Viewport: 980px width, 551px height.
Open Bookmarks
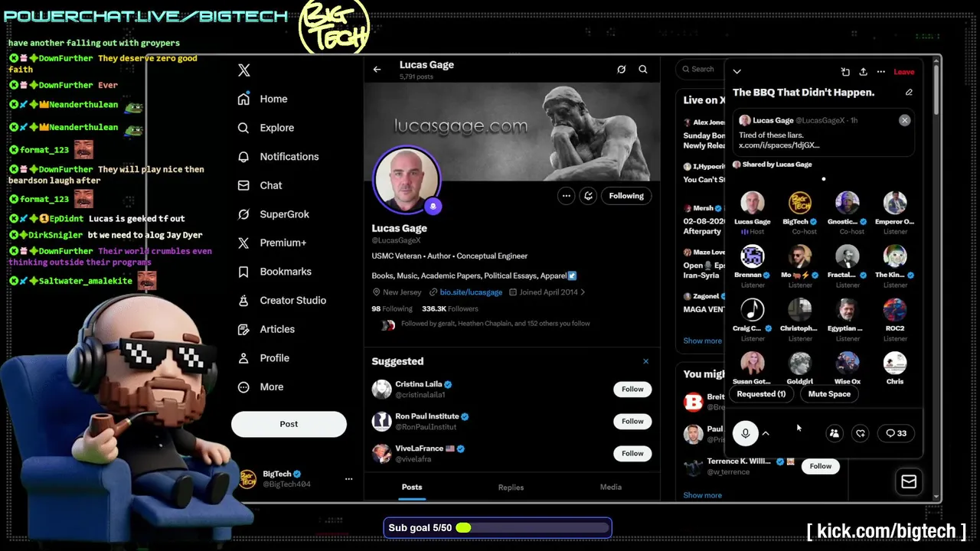[274, 272]
